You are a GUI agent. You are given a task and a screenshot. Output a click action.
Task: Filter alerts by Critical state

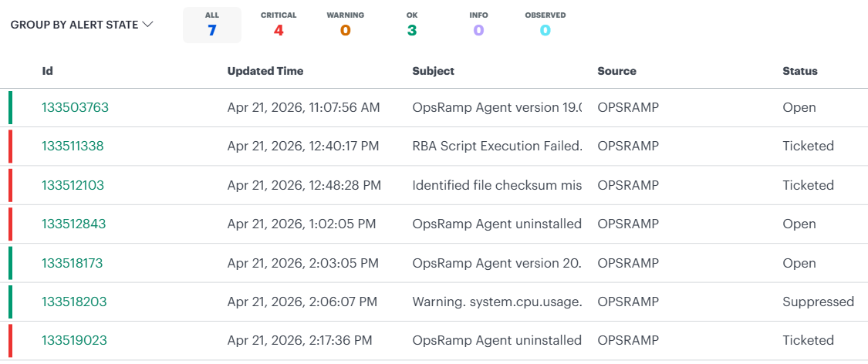coord(279,25)
